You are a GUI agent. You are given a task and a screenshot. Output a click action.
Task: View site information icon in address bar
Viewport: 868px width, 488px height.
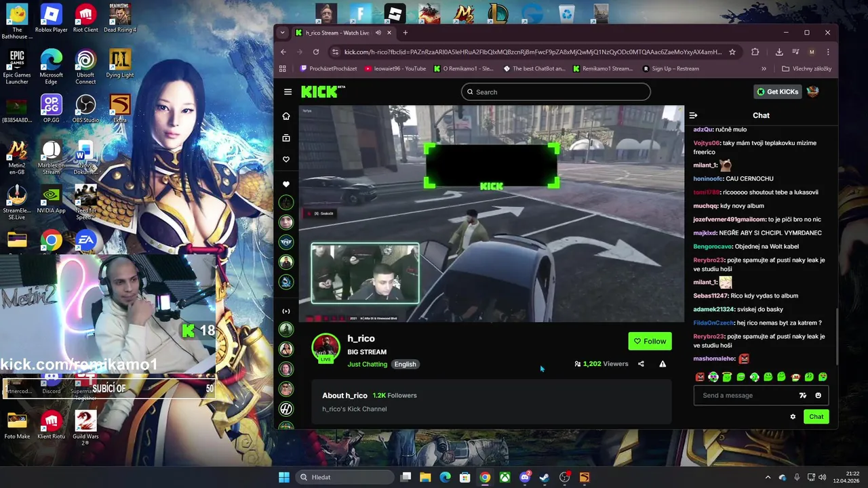click(x=335, y=52)
